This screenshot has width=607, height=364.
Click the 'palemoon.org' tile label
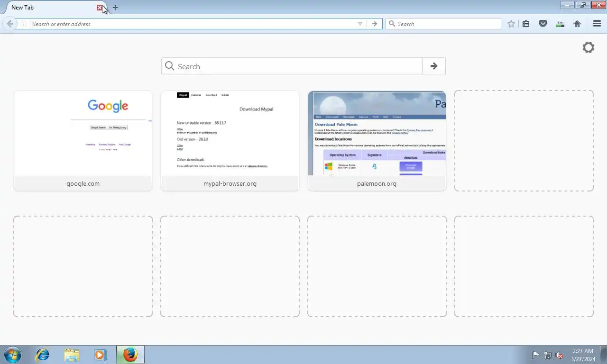tap(377, 183)
